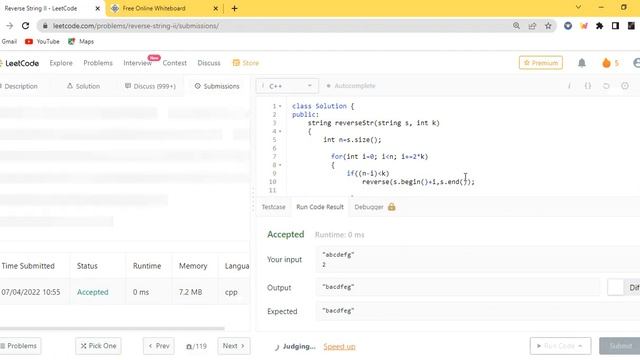Click the blue circular extension icon
Viewport: 640px width, 360px height.
point(568,26)
